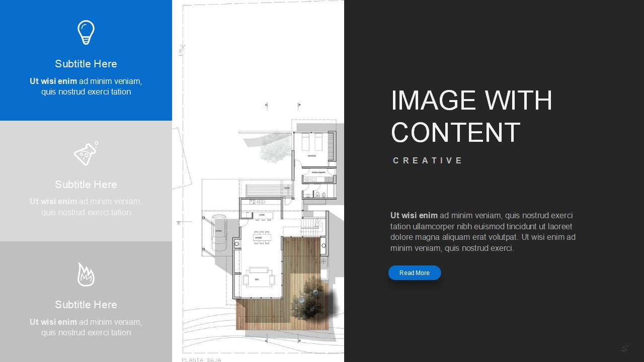Select the paragraph beginning 'Ut wisi enim ad minim veniam, quis nostrud exerci tation ullamcorper'
Screen dimensions: 644x362
pos(483,232)
